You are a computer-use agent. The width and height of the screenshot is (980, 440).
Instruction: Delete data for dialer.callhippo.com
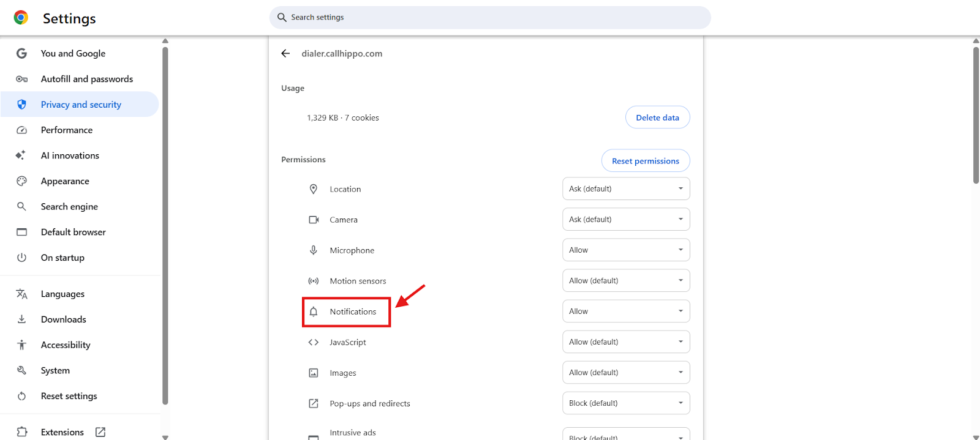pyautogui.click(x=657, y=117)
